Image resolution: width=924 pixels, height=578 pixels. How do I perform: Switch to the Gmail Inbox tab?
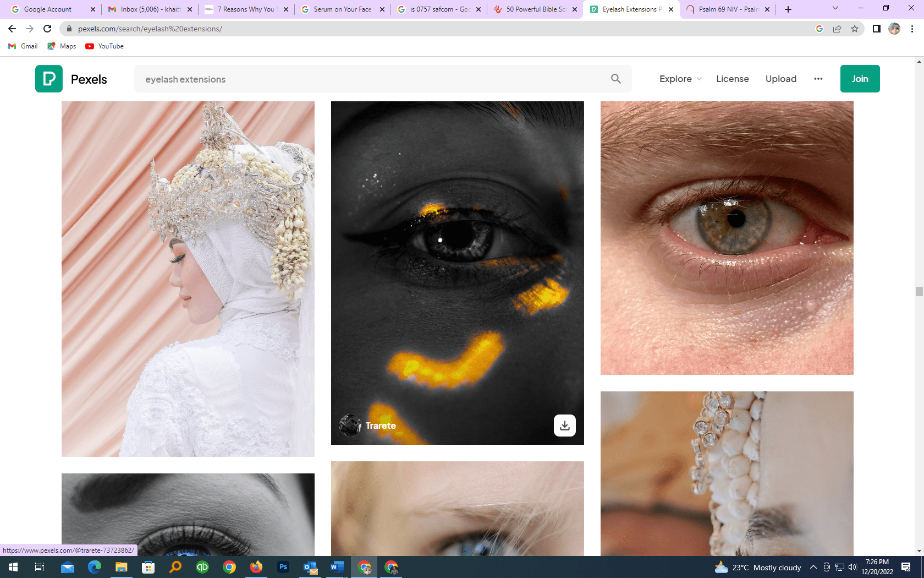[150, 9]
